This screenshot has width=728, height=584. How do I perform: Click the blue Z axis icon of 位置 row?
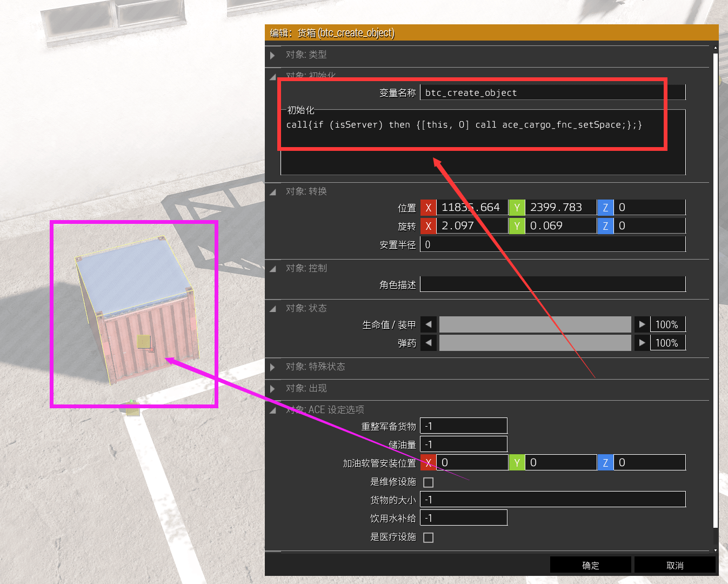[x=605, y=207]
